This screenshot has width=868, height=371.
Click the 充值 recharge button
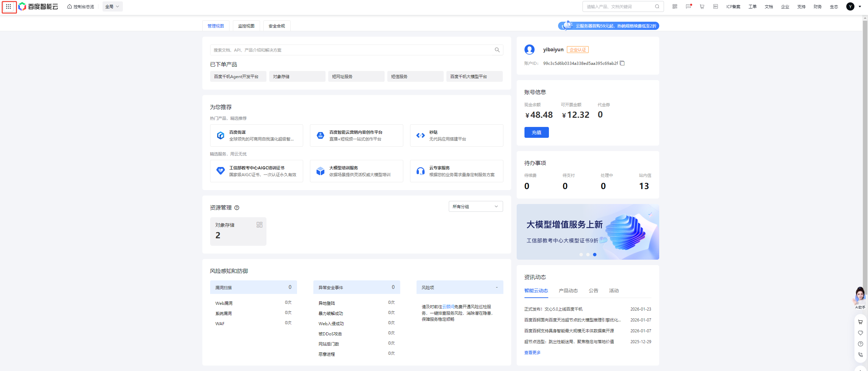[x=537, y=133]
